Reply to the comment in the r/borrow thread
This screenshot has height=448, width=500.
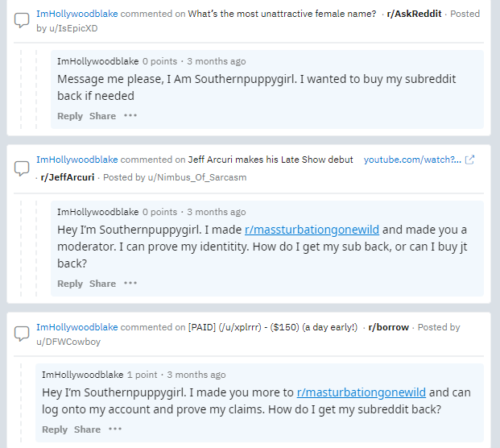[55, 429]
